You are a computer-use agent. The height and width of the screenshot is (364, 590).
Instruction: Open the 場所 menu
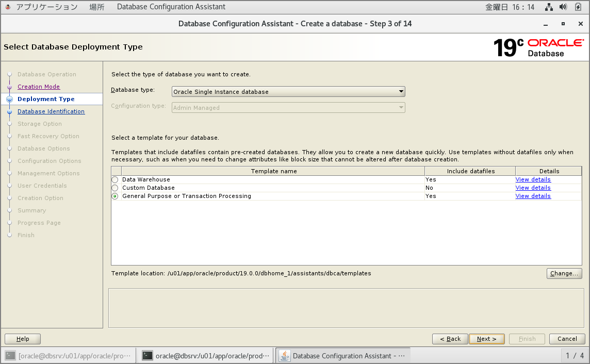pos(96,7)
